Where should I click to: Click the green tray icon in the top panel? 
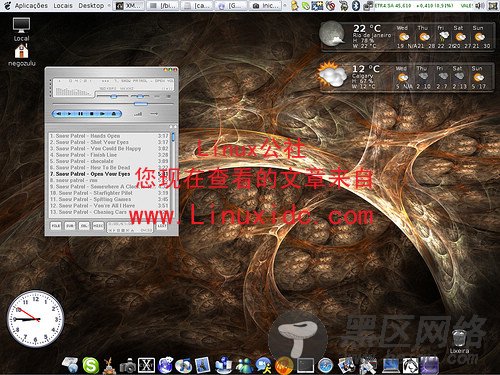(306, 6)
